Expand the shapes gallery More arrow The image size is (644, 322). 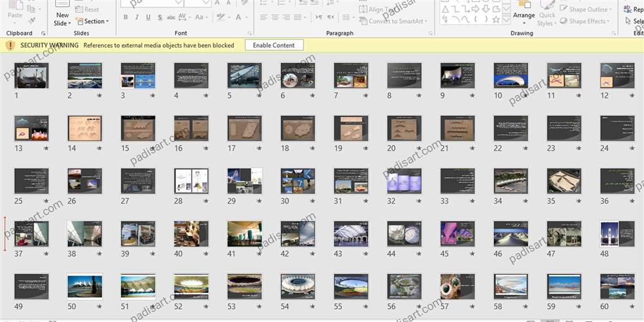(x=507, y=21)
